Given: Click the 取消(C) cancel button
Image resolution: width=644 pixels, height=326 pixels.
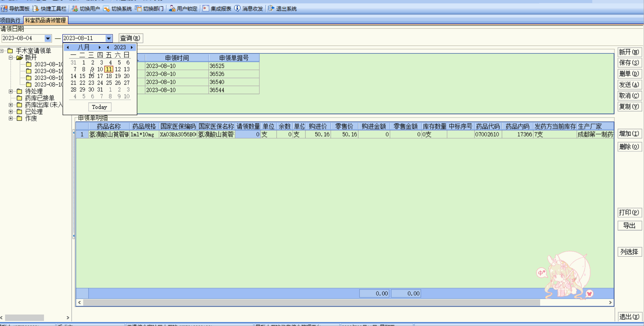Looking at the screenshot, I should tap(629, 96).
